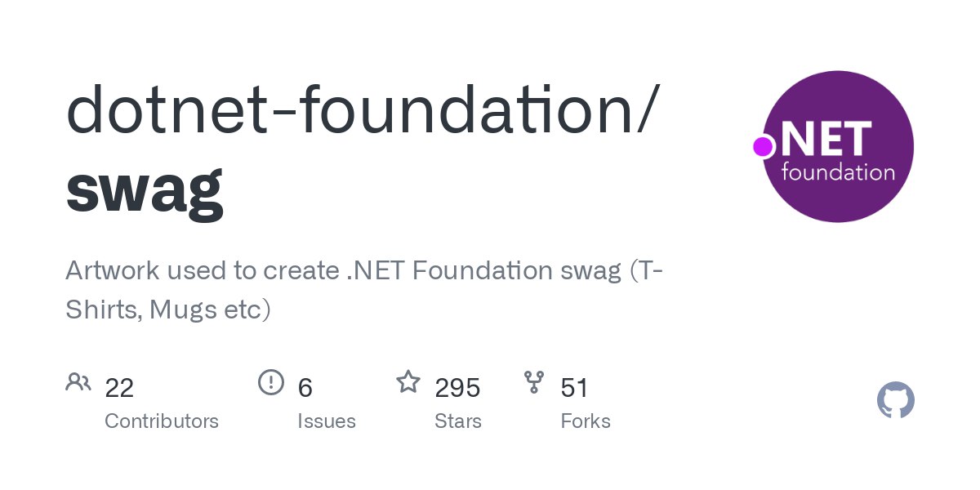Open the GitHub Octocat logo
Viewport: 980px width, 490px height.
tap(896, 401)
